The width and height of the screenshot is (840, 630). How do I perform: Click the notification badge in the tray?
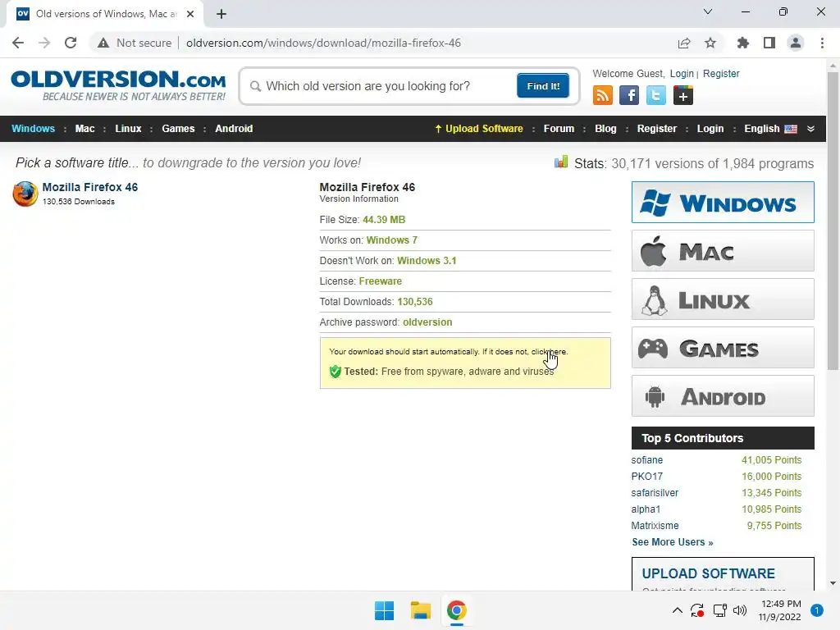pos(816,610)
